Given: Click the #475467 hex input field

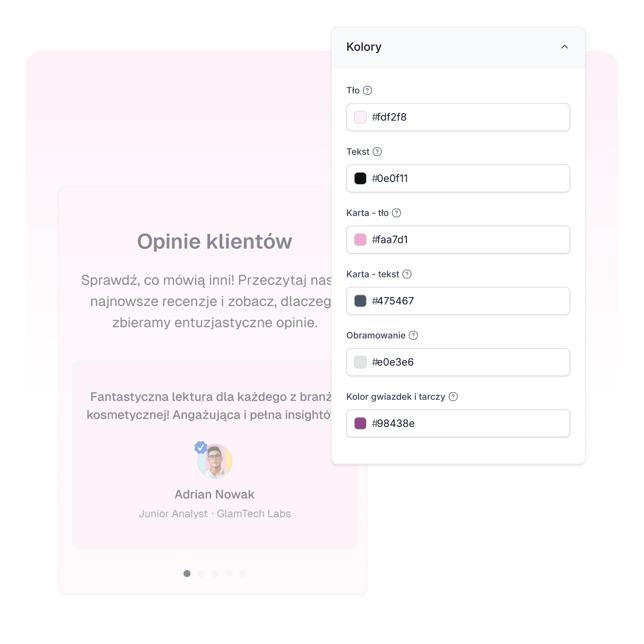Looking at the screenshot, I should pyautogui.click(x=458, y=301).
